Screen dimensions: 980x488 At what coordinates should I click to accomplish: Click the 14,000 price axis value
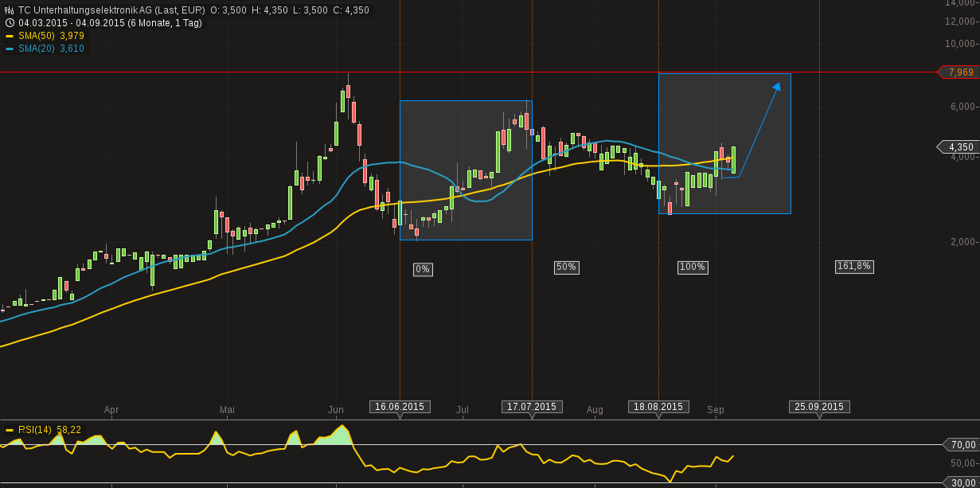[960, 3]
